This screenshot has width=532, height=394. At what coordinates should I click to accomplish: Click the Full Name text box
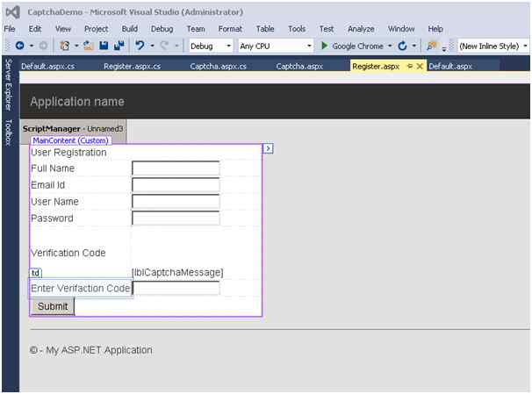[176, 168]
